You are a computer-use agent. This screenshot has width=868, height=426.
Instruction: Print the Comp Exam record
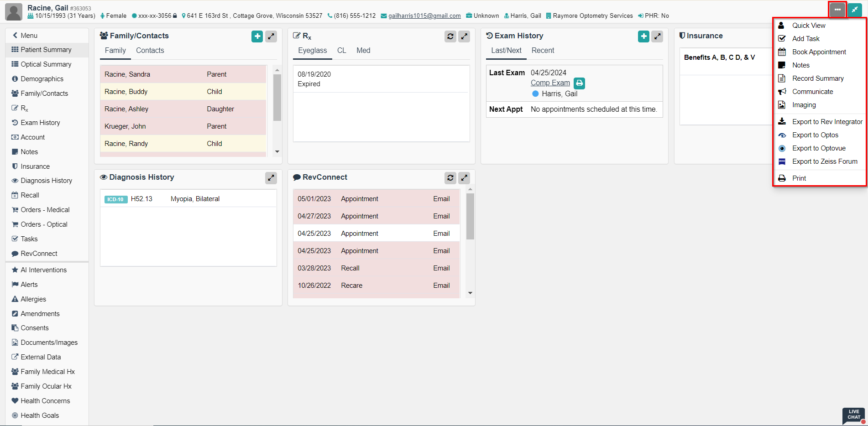tap(579, 83)
